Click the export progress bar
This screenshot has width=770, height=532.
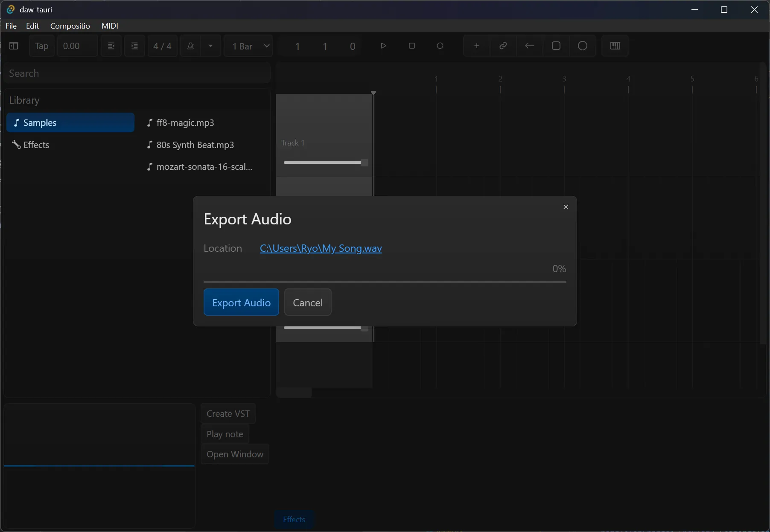(385, 282)
